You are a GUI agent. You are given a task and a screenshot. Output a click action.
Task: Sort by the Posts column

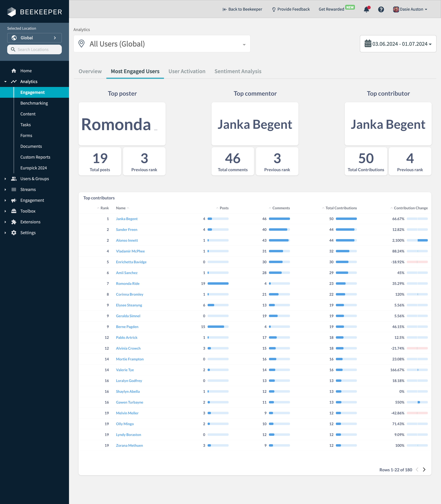click(222, 208)
